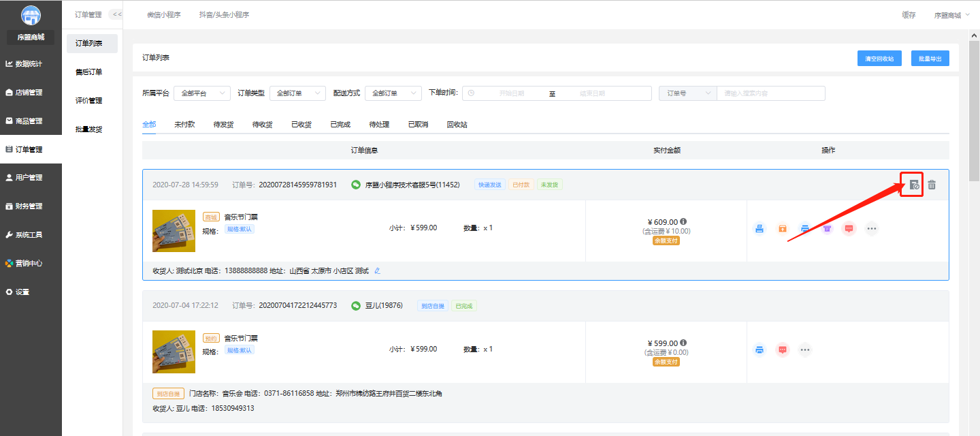Viewport: 980px width, 436px height.
Task: Edit recipient address with pencil icon
Action: point(378,271)
